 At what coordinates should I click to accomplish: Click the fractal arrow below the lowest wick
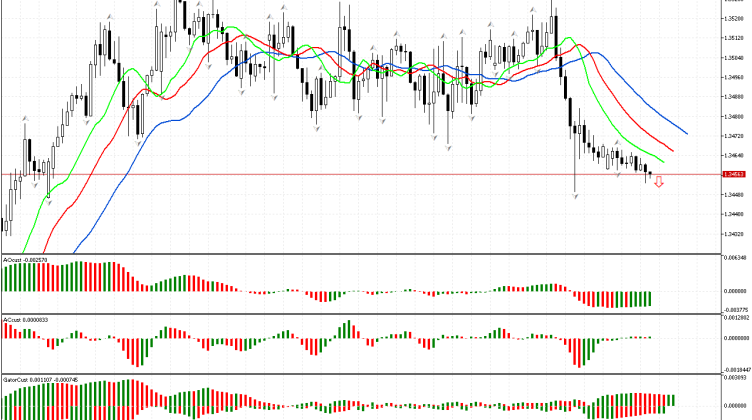pyautogui.click(x=575, y=199)
